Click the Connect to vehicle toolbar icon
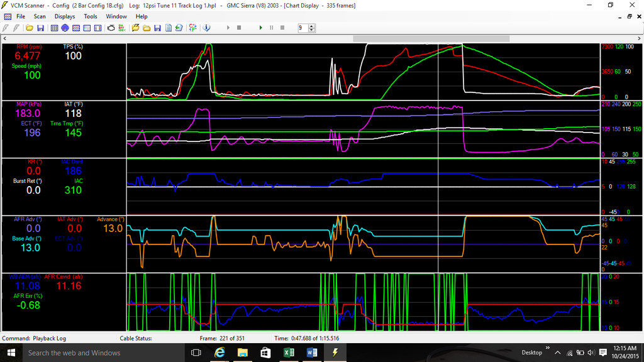 pos(6,28)
